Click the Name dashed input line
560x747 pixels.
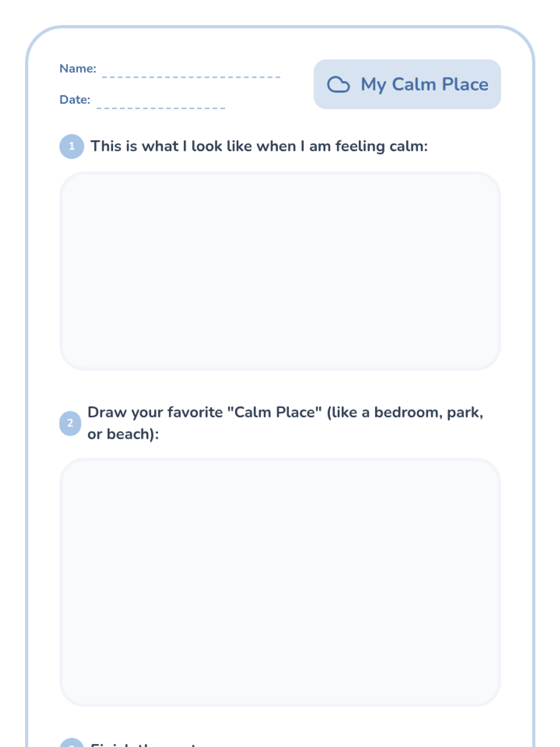191,77
